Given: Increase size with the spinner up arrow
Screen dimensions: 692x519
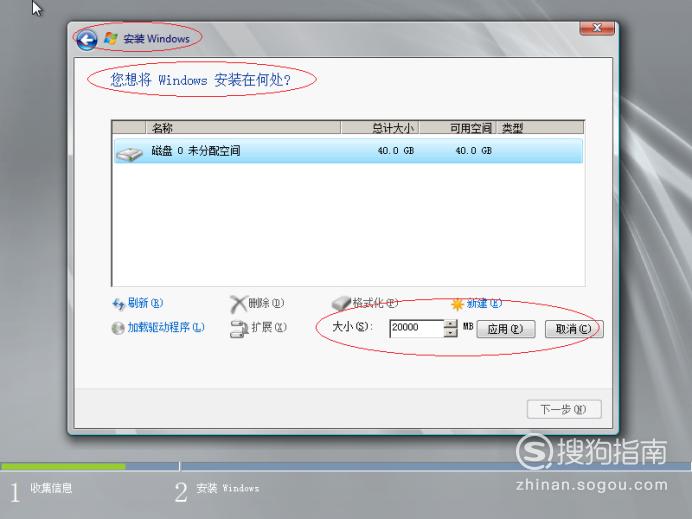Looking at the screenshot, I should [x=451, y=324].
